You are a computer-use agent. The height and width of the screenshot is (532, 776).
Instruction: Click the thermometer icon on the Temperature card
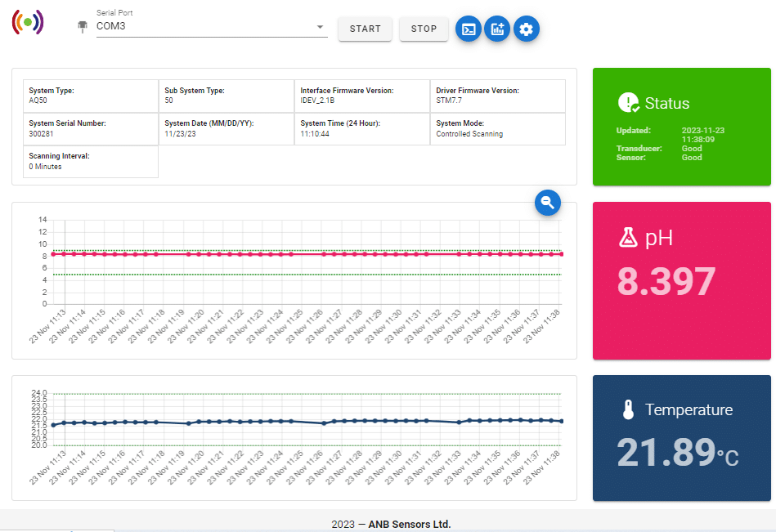(626, 409)
